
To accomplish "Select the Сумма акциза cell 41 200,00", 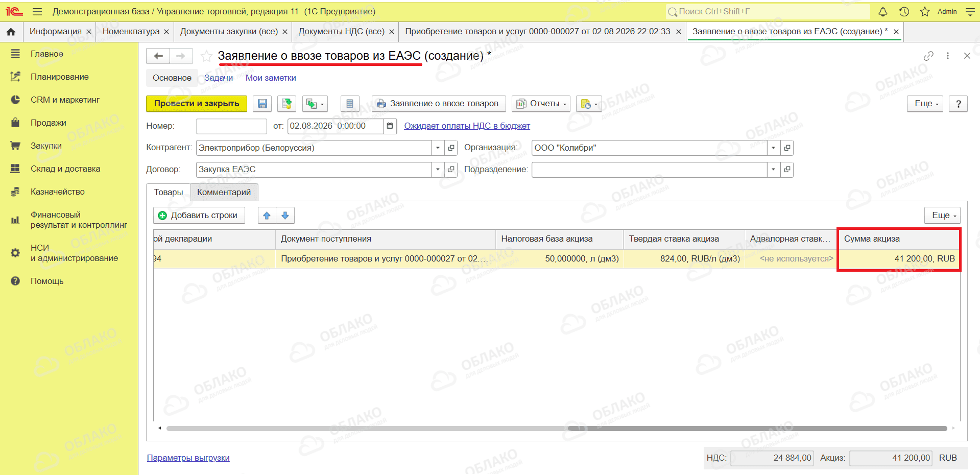I will click(x=899, y=259).
